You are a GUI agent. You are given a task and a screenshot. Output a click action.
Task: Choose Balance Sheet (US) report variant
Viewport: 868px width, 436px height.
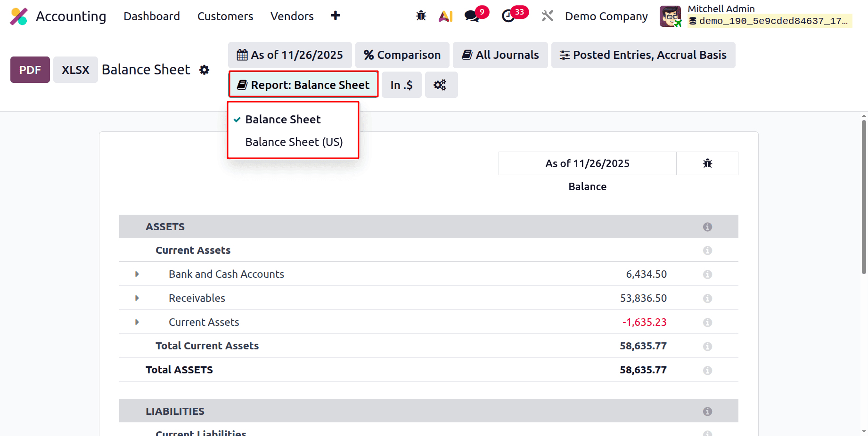294,142
